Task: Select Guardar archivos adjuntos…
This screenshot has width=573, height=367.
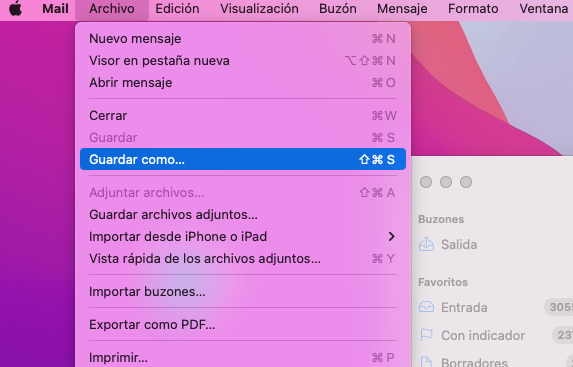Action: click(x=243, y=215)
